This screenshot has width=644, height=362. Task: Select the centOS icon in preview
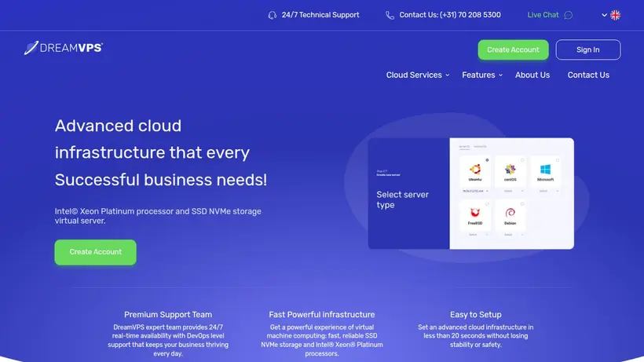pos(510,169)
